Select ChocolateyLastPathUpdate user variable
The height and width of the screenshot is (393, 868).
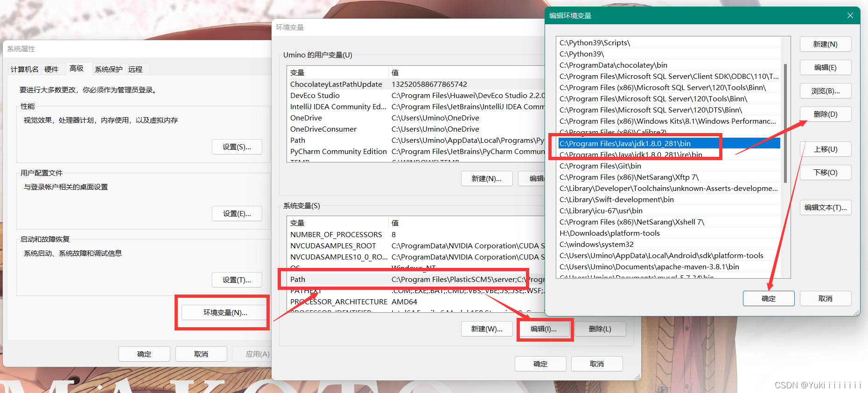point(416,84)
